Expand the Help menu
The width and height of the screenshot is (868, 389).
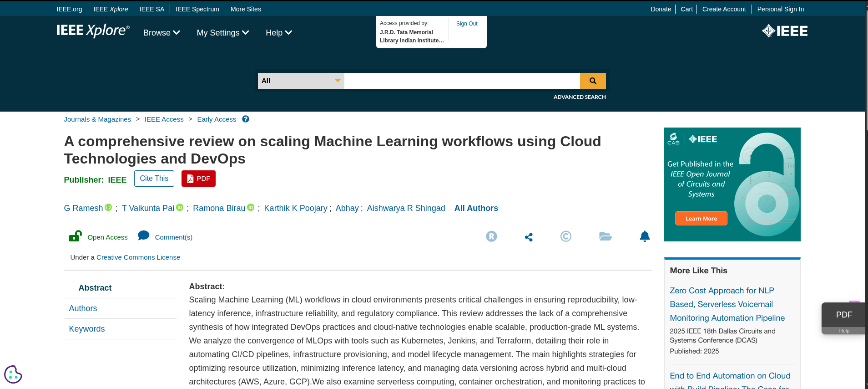[x=279, y=33]
